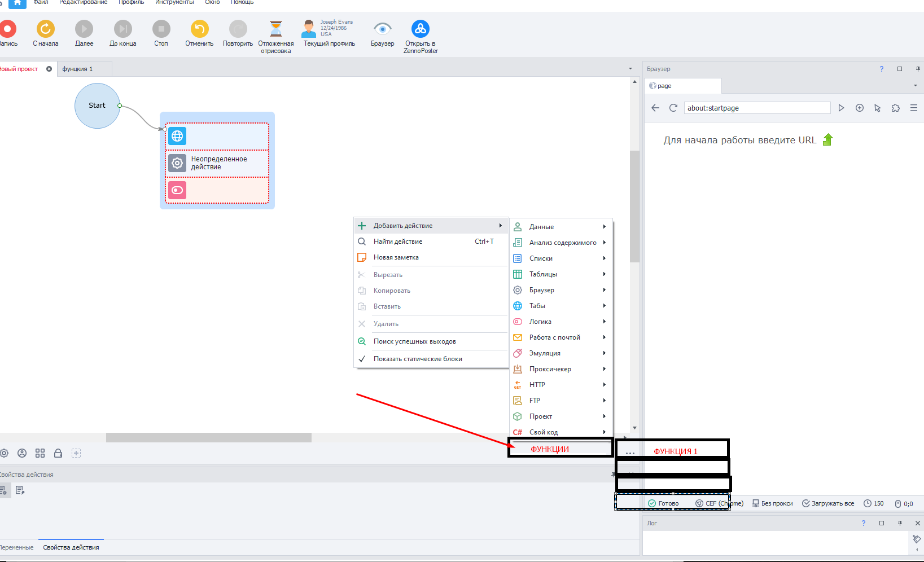This screenshot has height=562, width=924.
Task: Click the browser back arrow
Action: (x=655, y=108)
